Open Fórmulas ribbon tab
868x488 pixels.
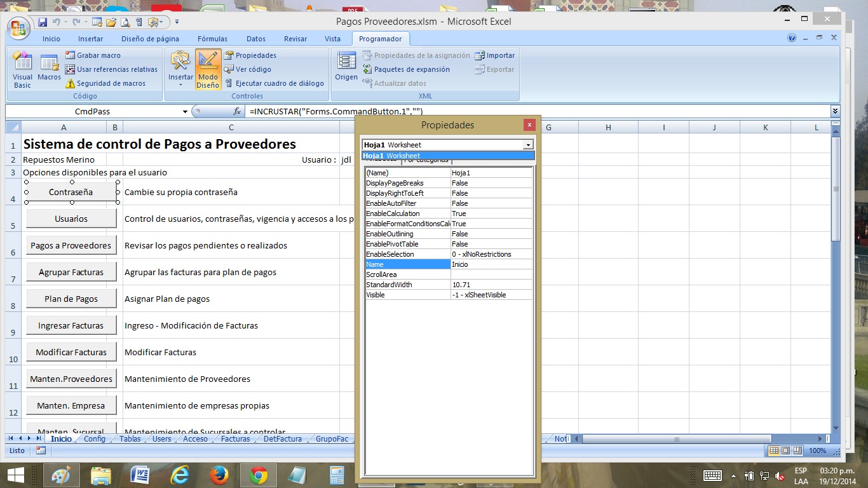pyautogui.click(x=212, y=39)
